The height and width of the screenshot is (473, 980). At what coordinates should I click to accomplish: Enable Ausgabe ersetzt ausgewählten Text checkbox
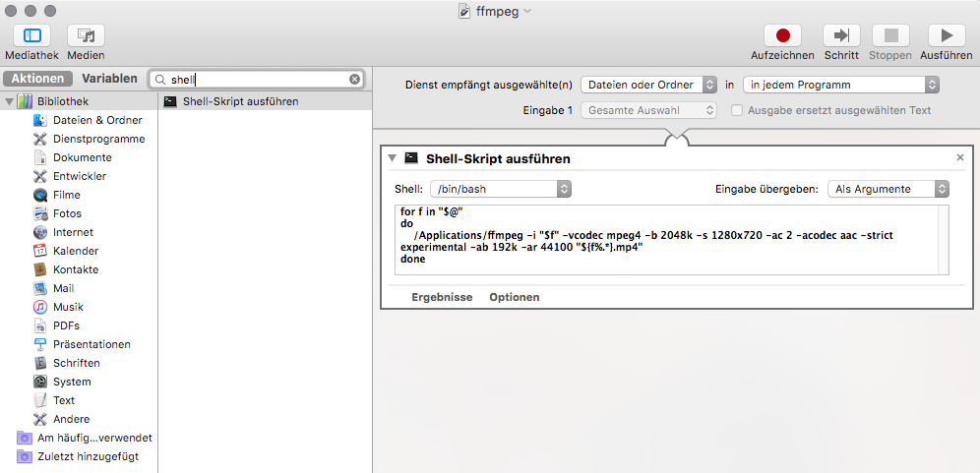(738, 110)
